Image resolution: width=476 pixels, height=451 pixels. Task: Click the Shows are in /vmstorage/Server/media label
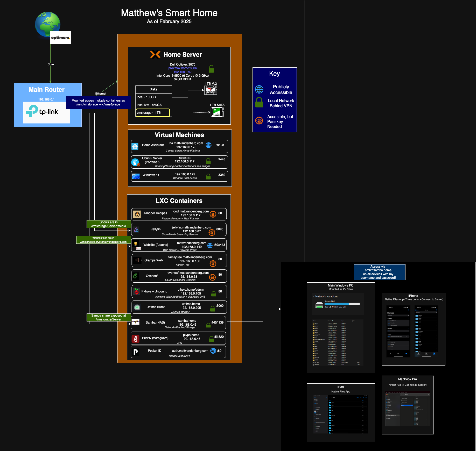(109, 224)
